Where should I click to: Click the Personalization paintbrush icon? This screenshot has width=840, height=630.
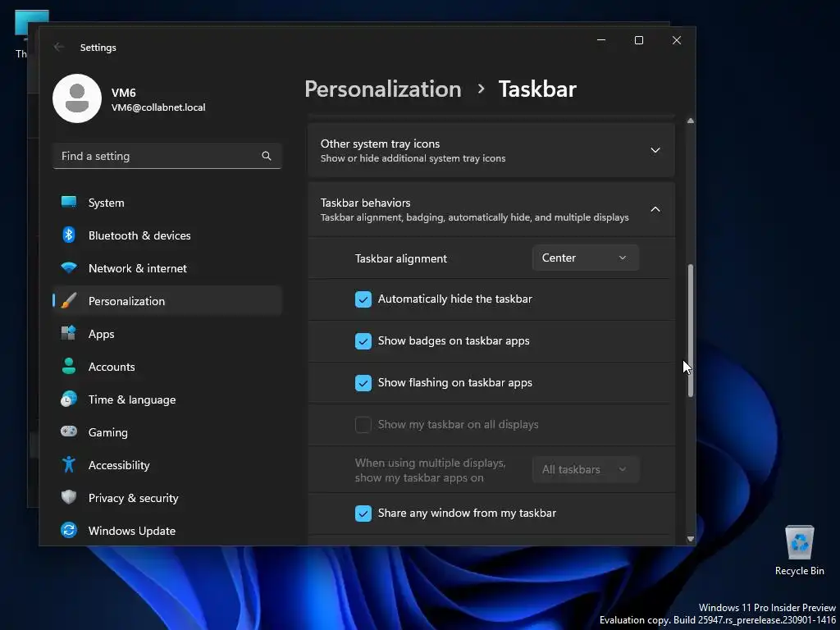(69, 300)
